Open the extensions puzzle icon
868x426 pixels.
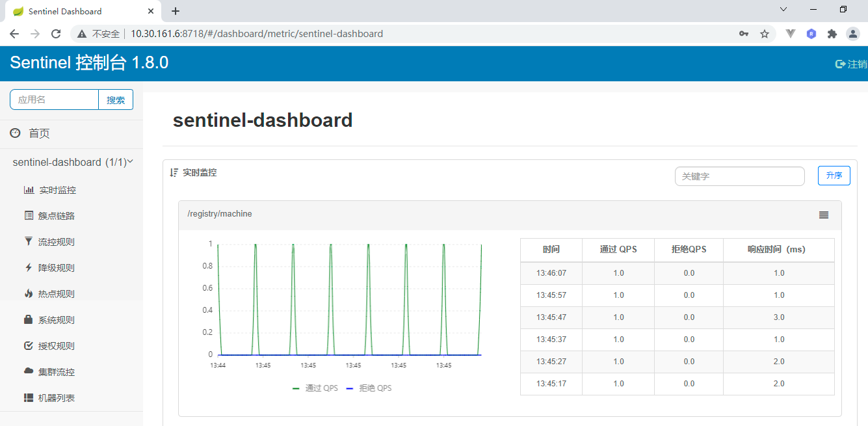(832, 34)
